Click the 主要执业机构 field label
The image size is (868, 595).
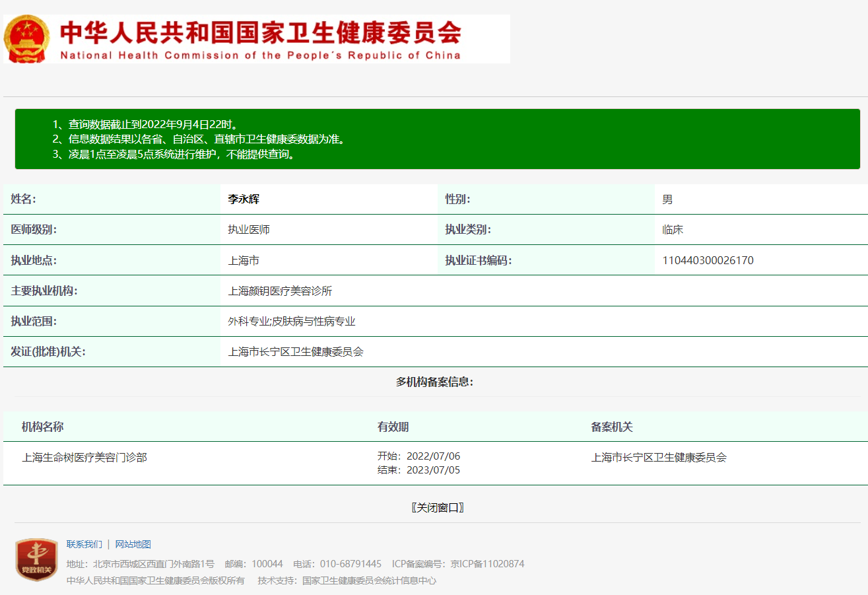coord(45,290)
